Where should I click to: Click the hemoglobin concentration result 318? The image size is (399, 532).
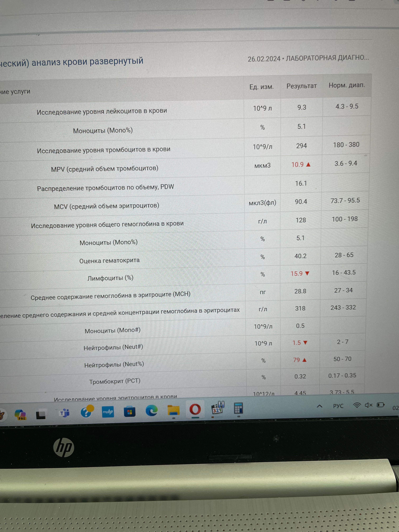(x=300, y=308)
